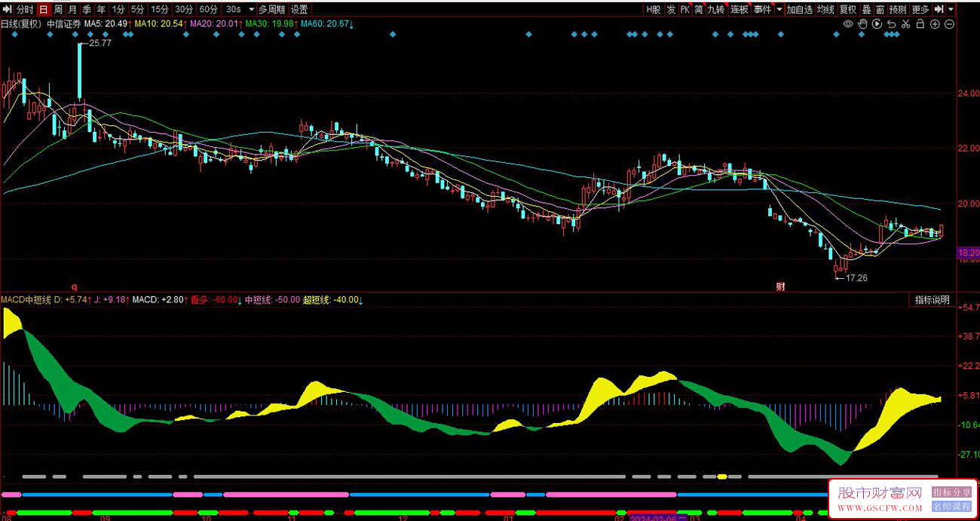Viewport: 980px width, 521px height.
Task: Click the red q marker below chart
Action: [x=74, y=287]
